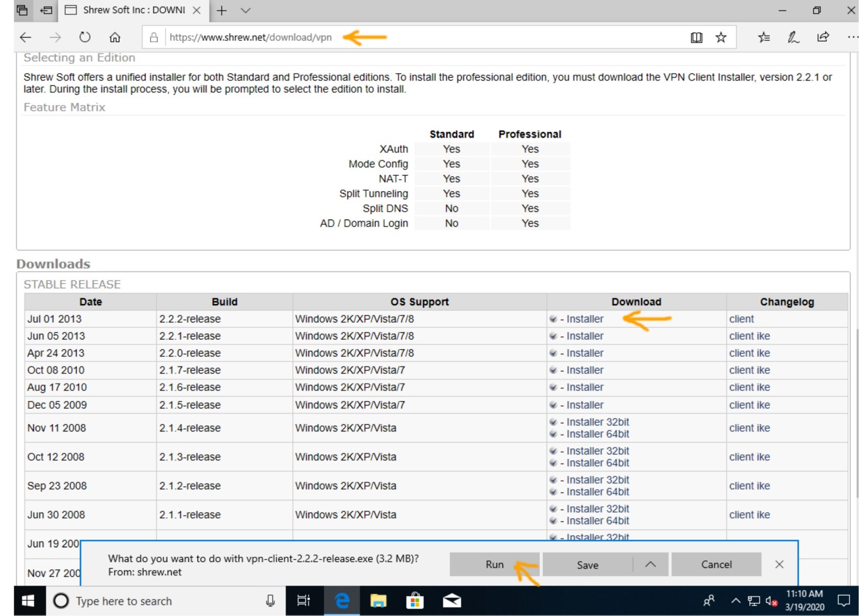The height and width of the screenshot is (616, 863).
Task: Open Mail app from taskbar
Action: click(451, 601)
